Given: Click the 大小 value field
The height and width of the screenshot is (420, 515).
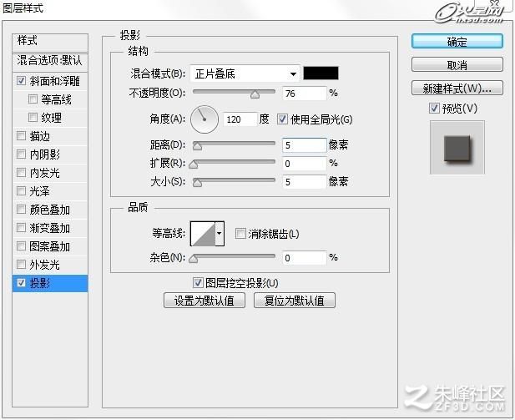Looking at the screenshot, I should click(304, 182).
